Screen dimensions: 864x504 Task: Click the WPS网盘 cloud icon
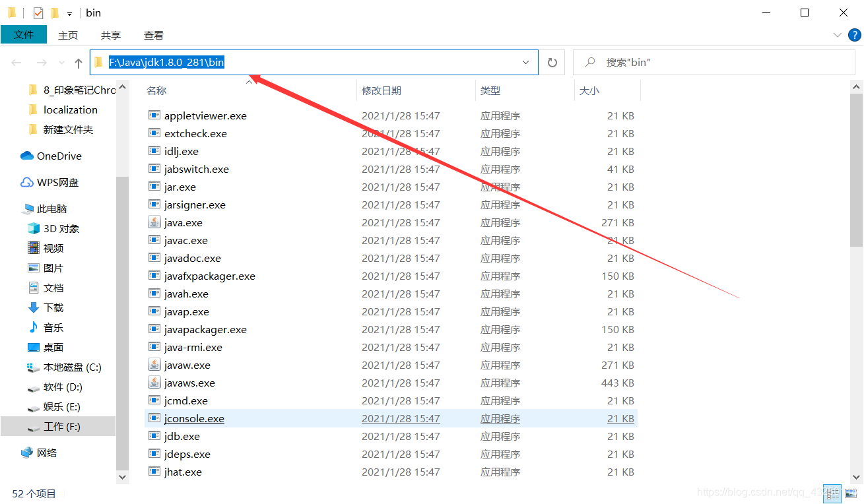pyautogui.click(x=27, y=182)
